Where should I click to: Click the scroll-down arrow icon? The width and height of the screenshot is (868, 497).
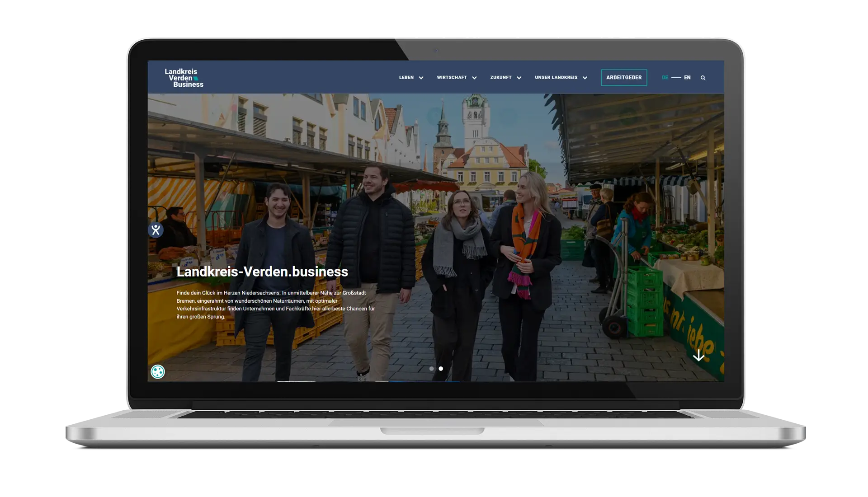coord(698,356)
